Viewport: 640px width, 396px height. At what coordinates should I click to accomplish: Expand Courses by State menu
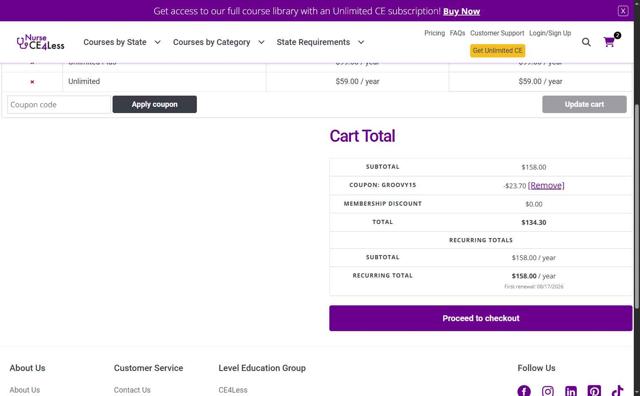coord(122,42)
